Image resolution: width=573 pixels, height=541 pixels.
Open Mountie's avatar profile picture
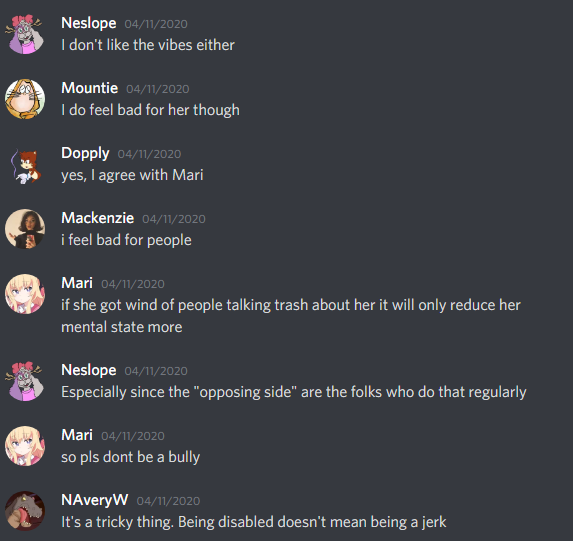pyautogui.click(x=25, y=99)
